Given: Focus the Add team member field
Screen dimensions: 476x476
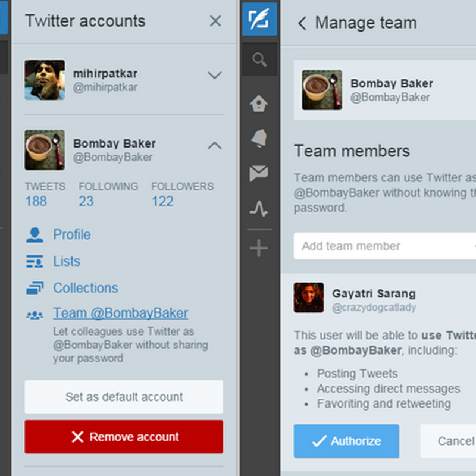Looking at the screenshot, I should [384, 246].
